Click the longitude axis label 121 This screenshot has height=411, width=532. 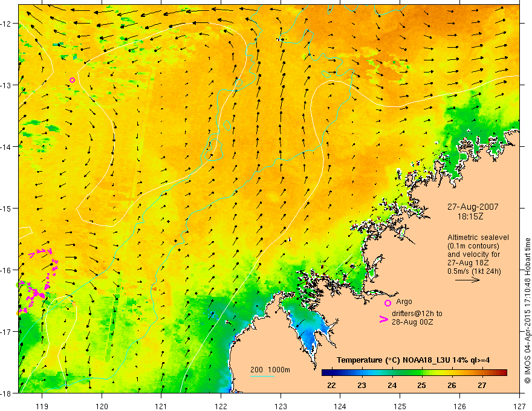pos(161,406)
